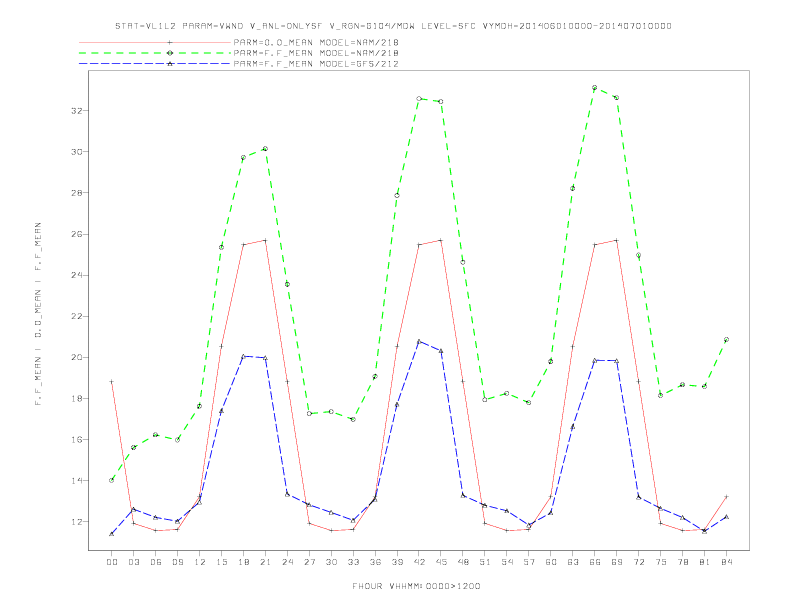Click x-axis tick label 75
The height and width of the screenshot is (612, 792).
pyautogui.click(x=660, y=562)
